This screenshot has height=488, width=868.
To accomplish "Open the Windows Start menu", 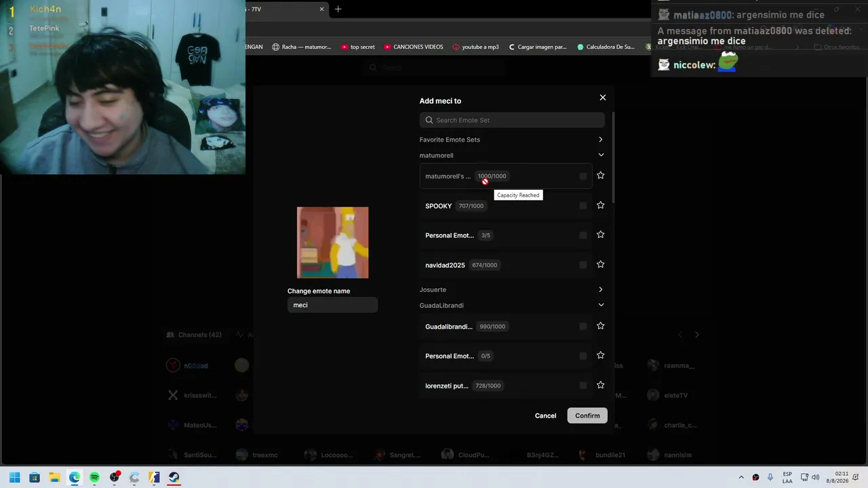I will 14,477.
